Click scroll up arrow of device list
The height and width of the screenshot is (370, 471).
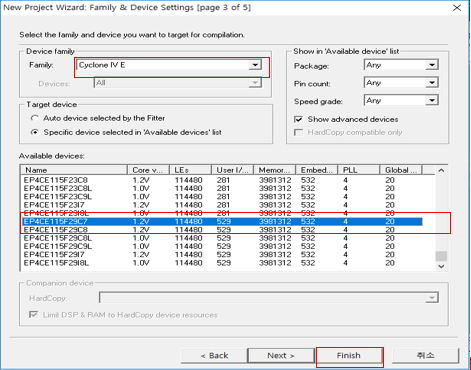(441, 170)
